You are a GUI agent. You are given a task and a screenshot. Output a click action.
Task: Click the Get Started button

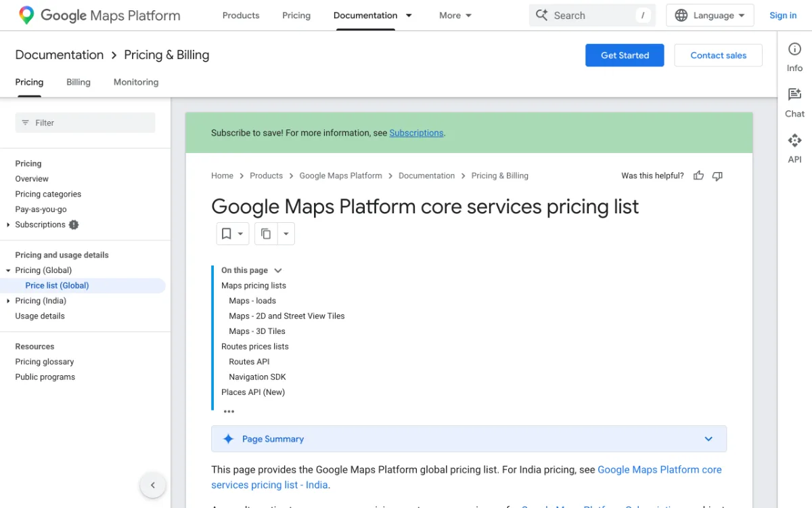click(625, 56)
